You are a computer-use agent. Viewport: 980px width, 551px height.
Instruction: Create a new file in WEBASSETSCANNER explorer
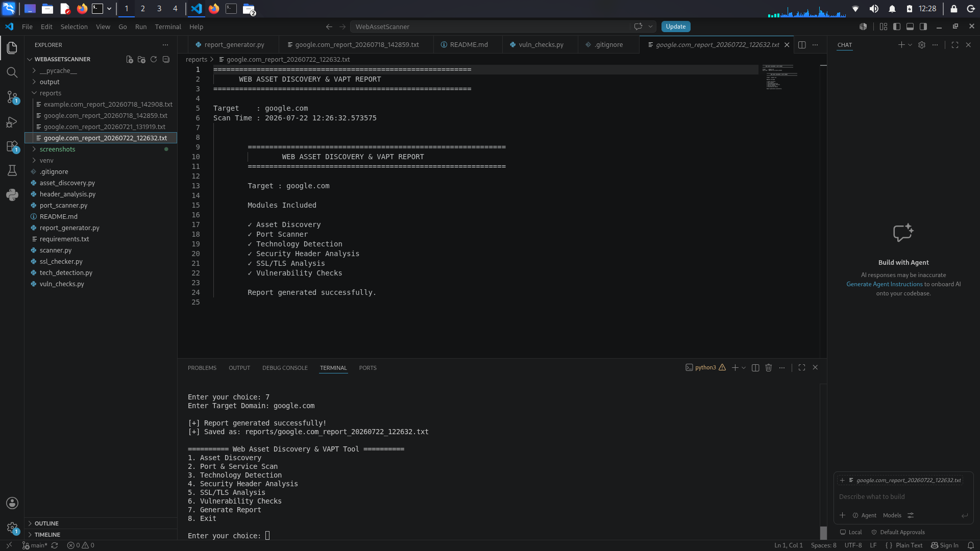coord(130,59)
